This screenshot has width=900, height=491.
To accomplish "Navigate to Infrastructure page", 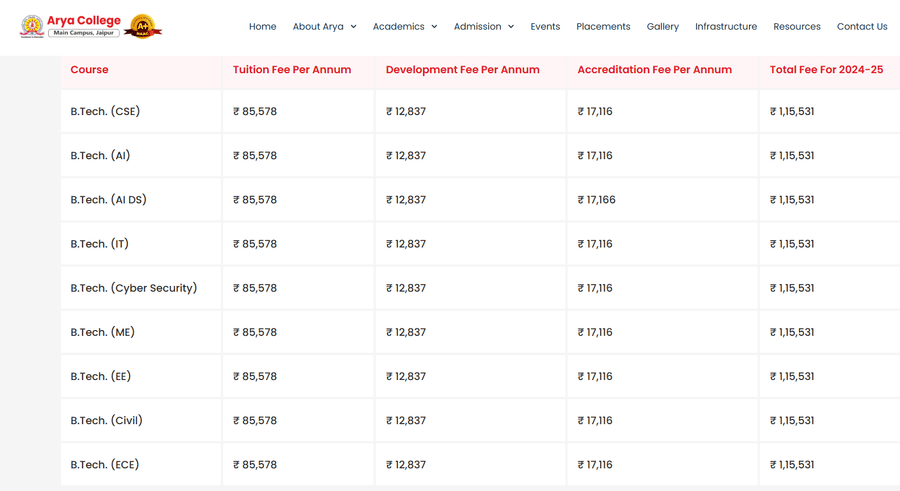I will (726, 27).
